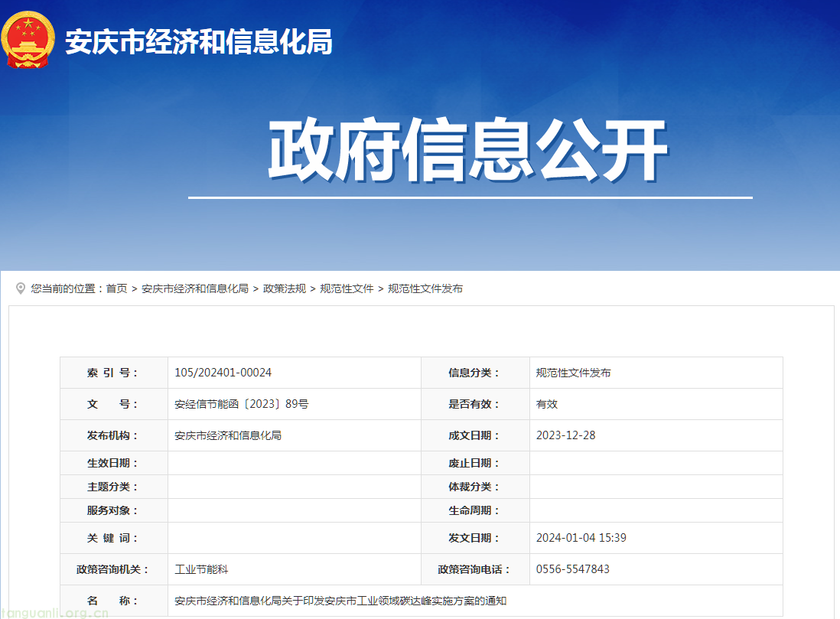Open 安庆市经济和信息化局 breadcrumb link
The image size is (840, 619).
tap(195, 288)
